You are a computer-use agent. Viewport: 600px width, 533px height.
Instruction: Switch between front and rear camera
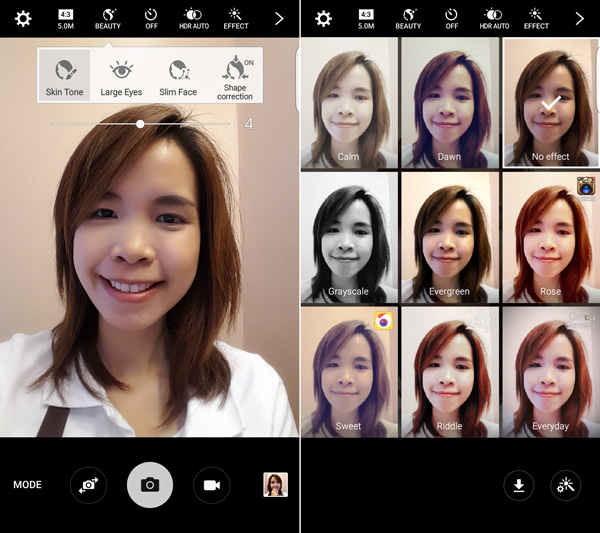pyautogui.click(x=89, y=485)
